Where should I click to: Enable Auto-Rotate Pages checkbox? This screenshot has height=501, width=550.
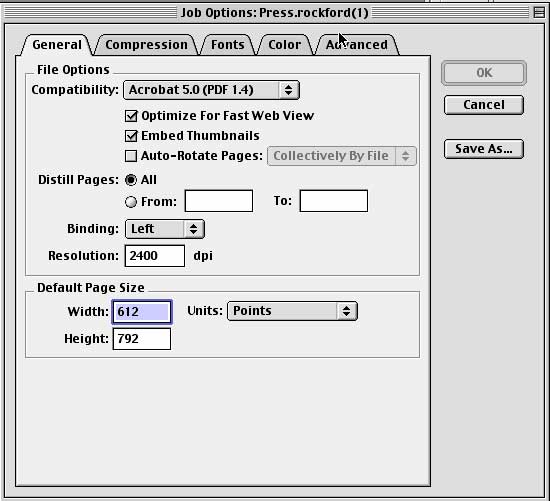pyautogui.click(x=131, y=156)
